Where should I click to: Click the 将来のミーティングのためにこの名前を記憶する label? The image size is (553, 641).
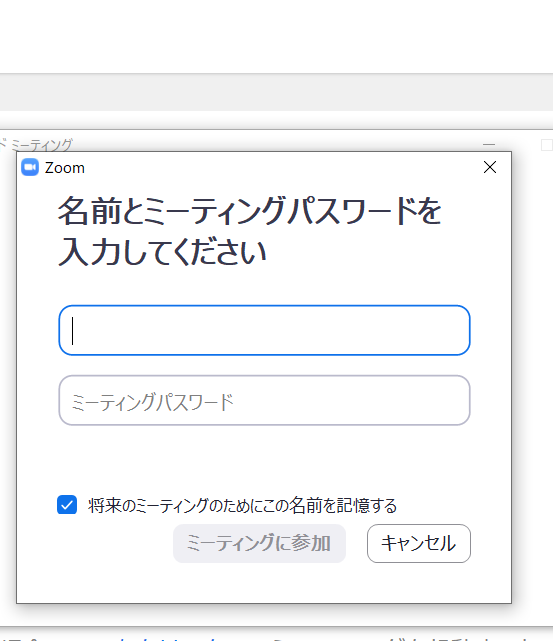[242, 505]
